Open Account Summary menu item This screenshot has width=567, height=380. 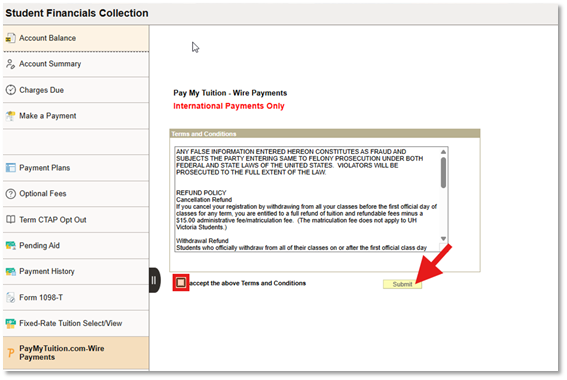pos(76,64)
